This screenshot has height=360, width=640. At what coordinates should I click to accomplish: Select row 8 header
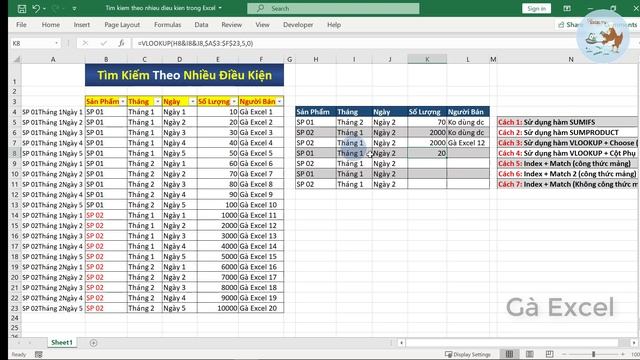click(x=15, y=153)
